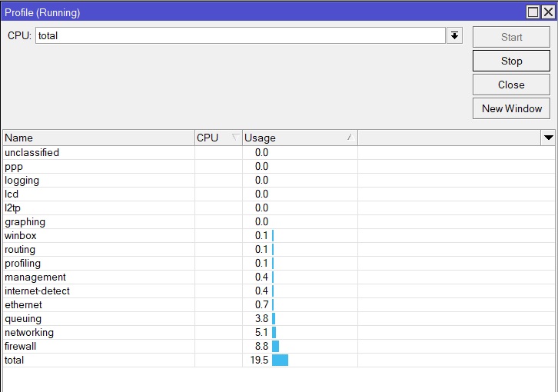Sort by the Name column header
The image size is (558, 392).
pyautogui.click(x=98, y=138)
